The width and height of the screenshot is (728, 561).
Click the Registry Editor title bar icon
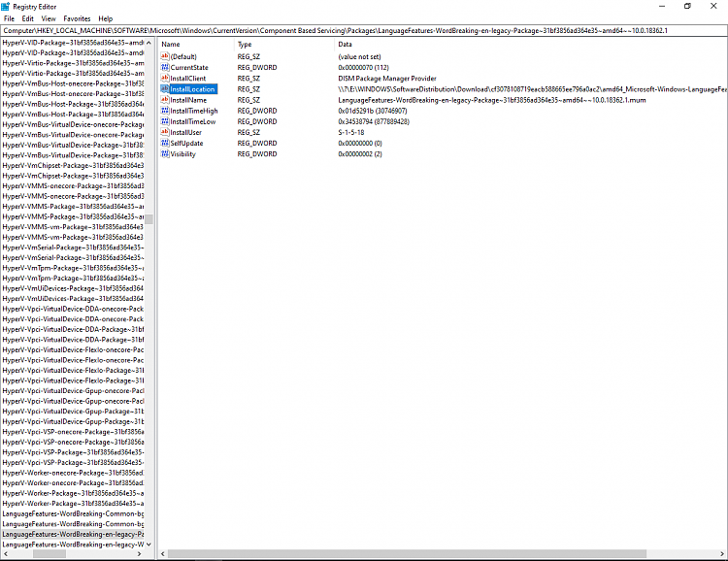coord(6,6)
